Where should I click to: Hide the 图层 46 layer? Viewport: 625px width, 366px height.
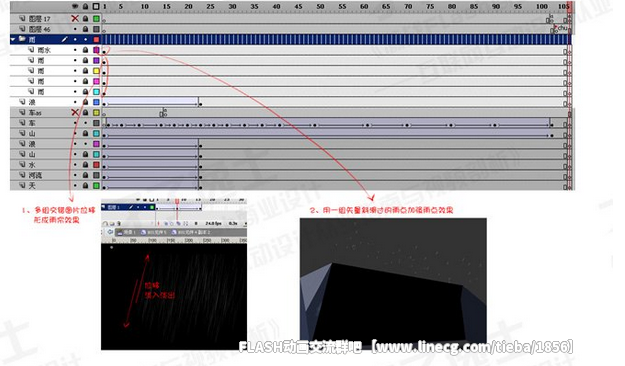point(75,29)
